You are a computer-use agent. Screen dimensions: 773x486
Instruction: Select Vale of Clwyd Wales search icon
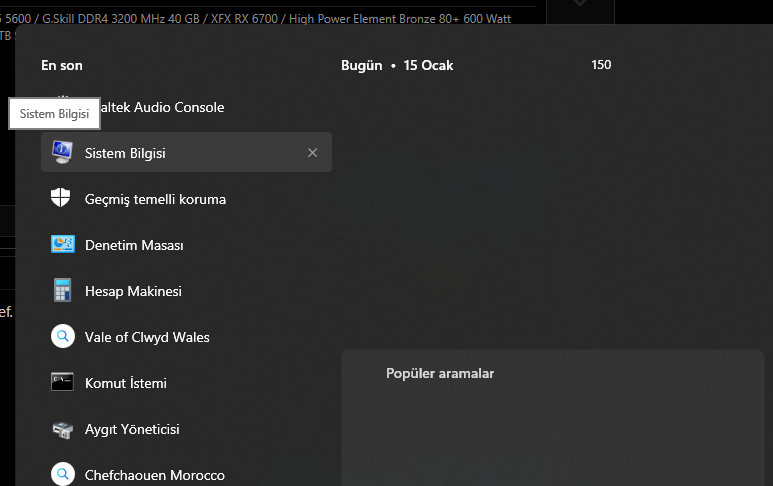[63, 336]
